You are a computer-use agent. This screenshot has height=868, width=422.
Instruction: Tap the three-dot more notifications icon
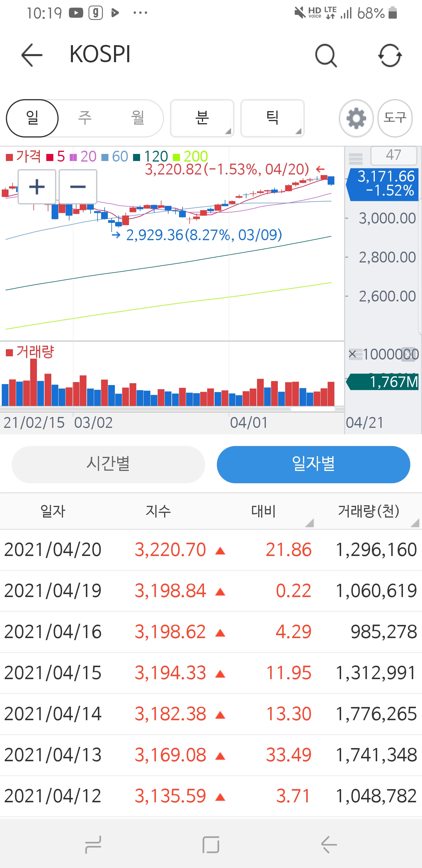140,13
